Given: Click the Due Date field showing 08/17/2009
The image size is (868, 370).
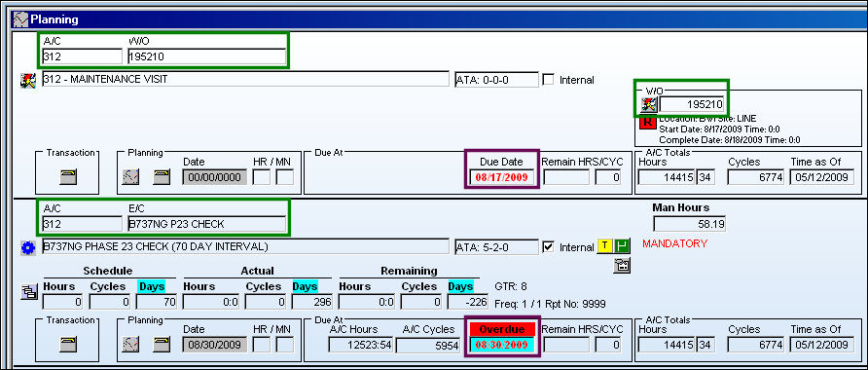Looking at the screenshot, I should click(x=502, y=177).
